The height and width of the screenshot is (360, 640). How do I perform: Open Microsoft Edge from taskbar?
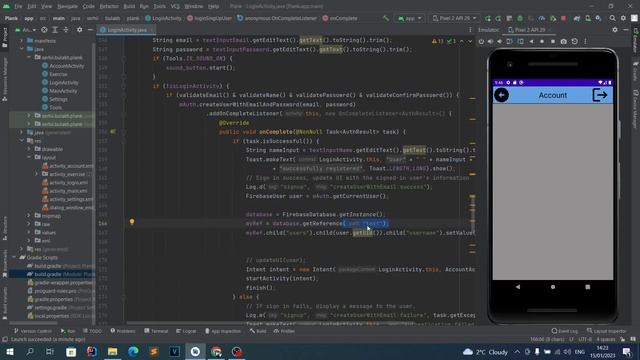pos(133,351)
